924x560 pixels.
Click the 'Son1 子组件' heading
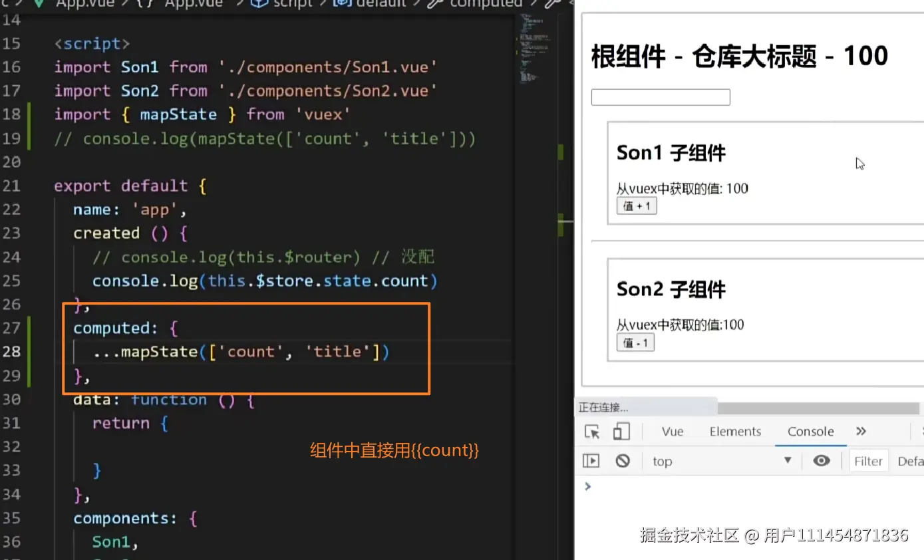point(671,153)
